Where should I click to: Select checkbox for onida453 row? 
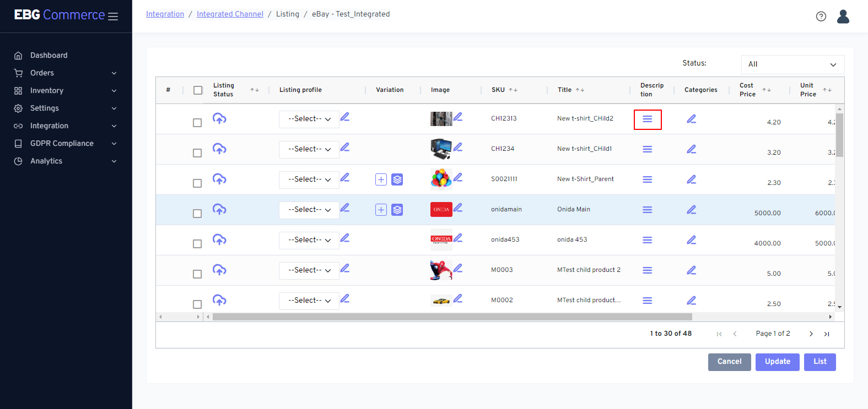[197, 244]
